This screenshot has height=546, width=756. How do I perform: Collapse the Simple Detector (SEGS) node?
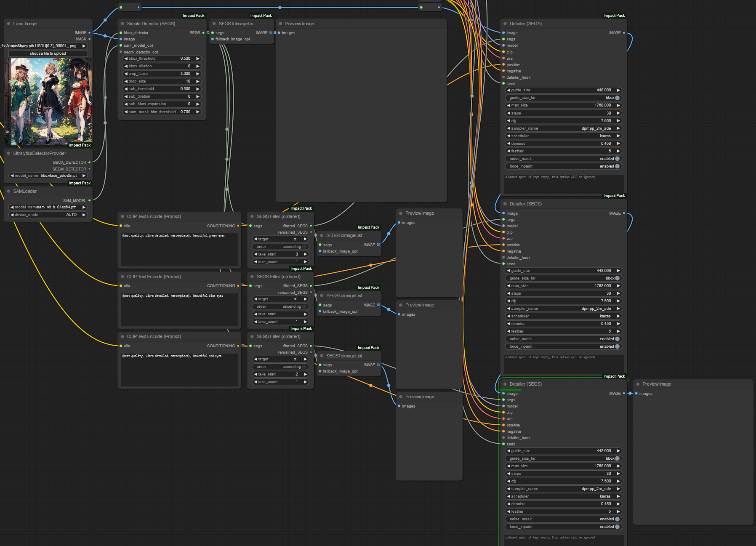pyautogui.click(x=122, y=24)
